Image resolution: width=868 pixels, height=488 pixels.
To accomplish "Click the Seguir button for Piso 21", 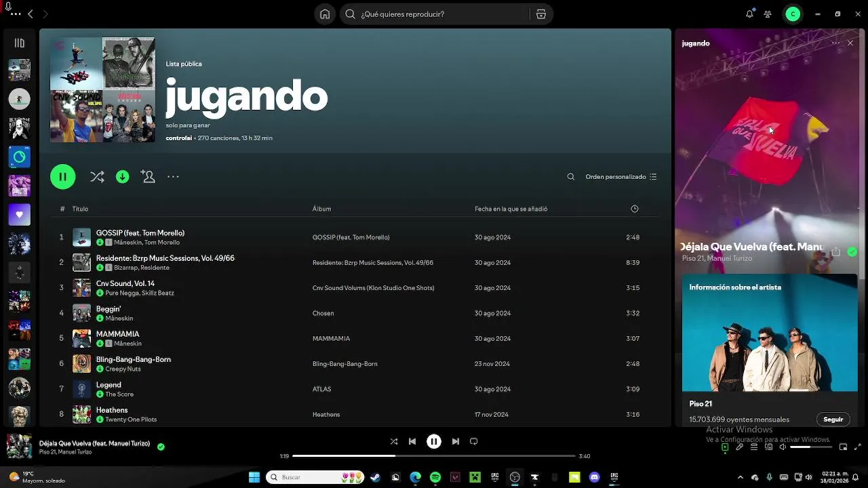I will (833, 420).
